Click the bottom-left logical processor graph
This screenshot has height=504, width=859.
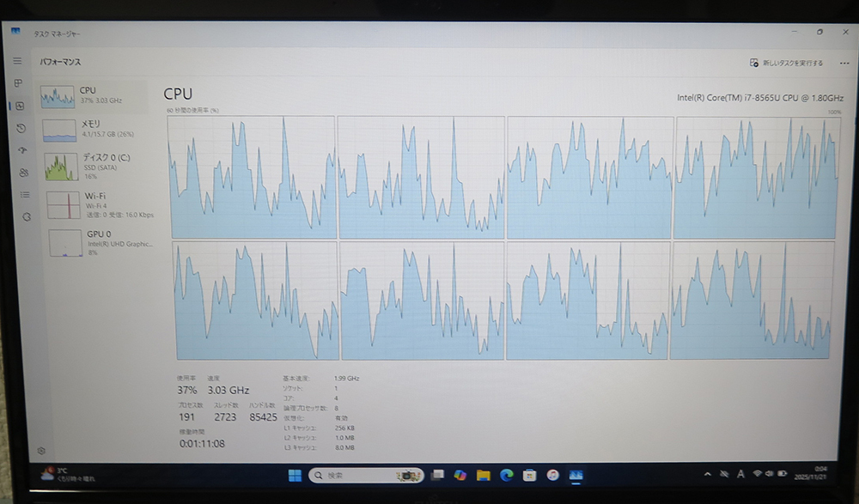[x=256, y=301]
